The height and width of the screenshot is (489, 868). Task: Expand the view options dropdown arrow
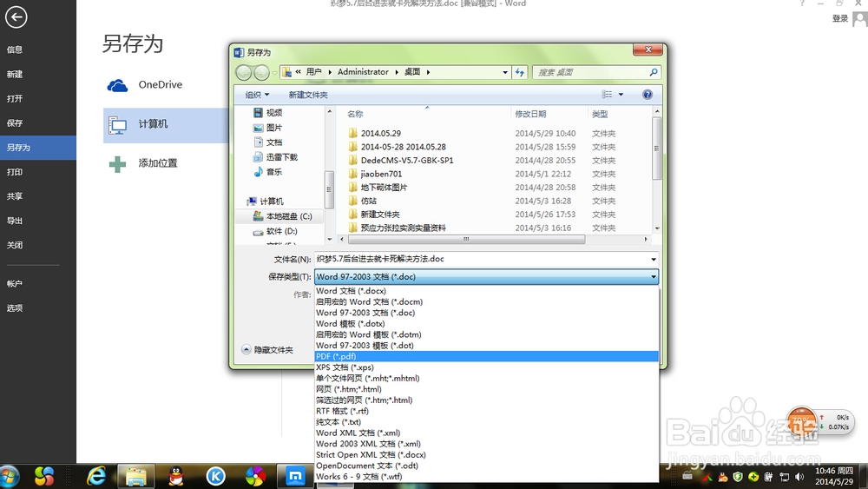click(621, 95)
